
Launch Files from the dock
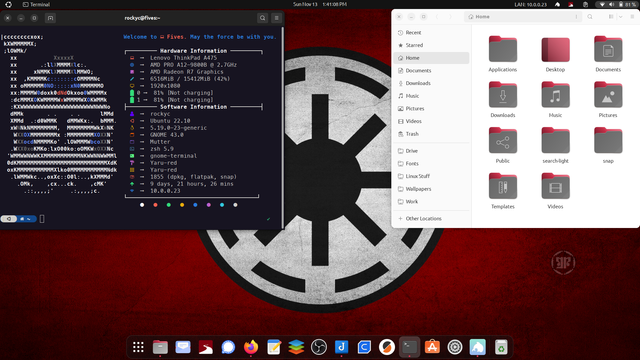[160, 347]
